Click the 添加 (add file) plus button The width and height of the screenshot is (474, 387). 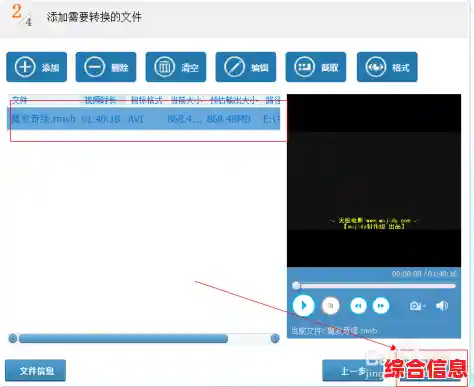click(37, 67)
